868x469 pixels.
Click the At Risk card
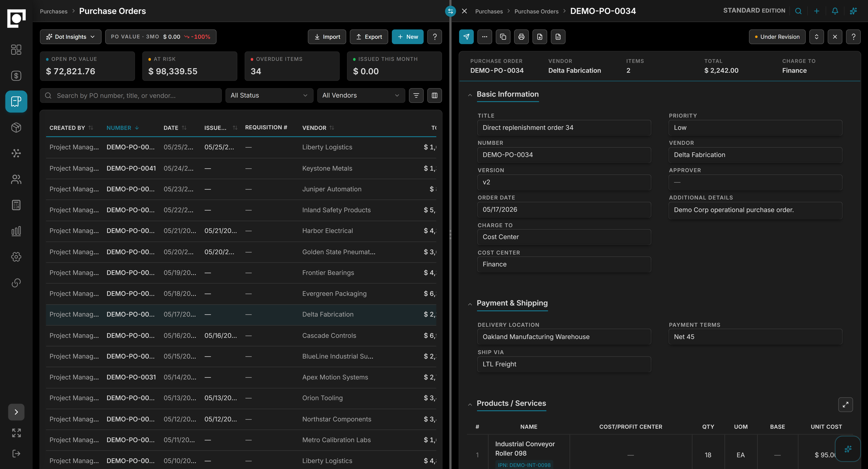click(190, 66)
